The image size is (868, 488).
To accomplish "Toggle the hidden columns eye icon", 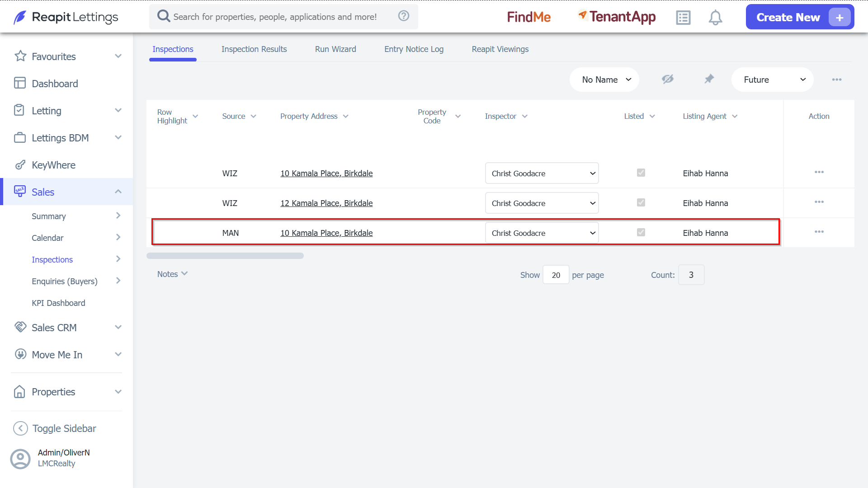I will 668,79.
